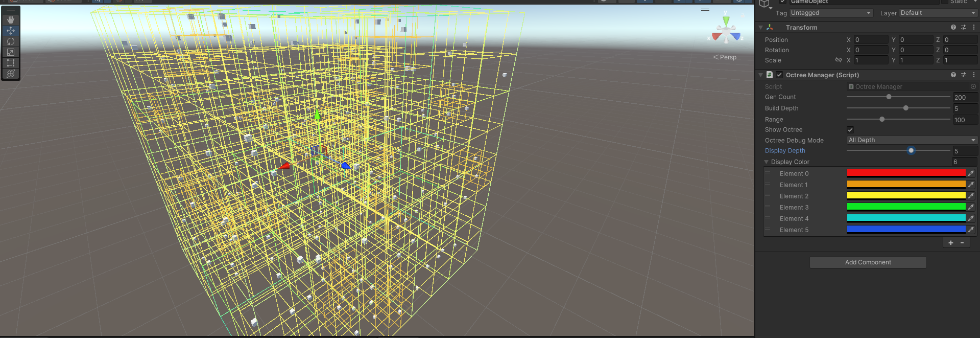Click the Rotation Y input field
The width and height of the screenshot is (980, 338).
tap(916, 50)
